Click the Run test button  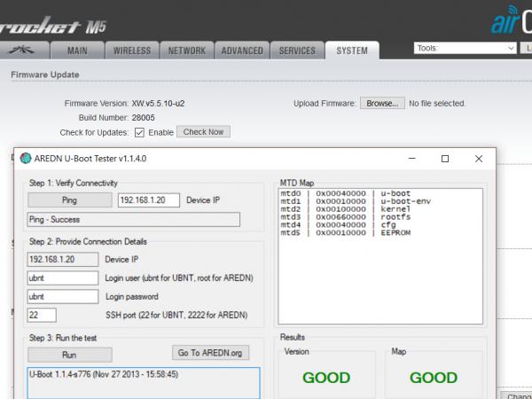(69, 355)
